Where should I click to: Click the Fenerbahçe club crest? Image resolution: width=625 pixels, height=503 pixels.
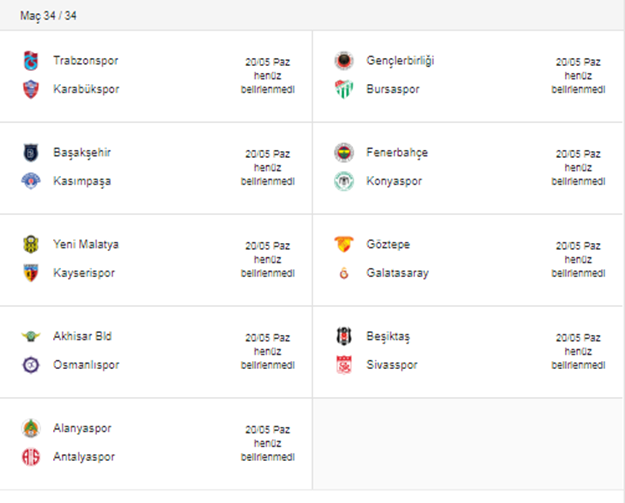point(343,153)
